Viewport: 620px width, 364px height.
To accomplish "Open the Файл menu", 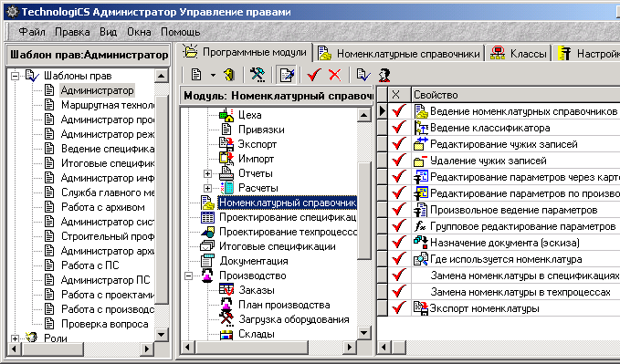I will click(x=32, y=32).
